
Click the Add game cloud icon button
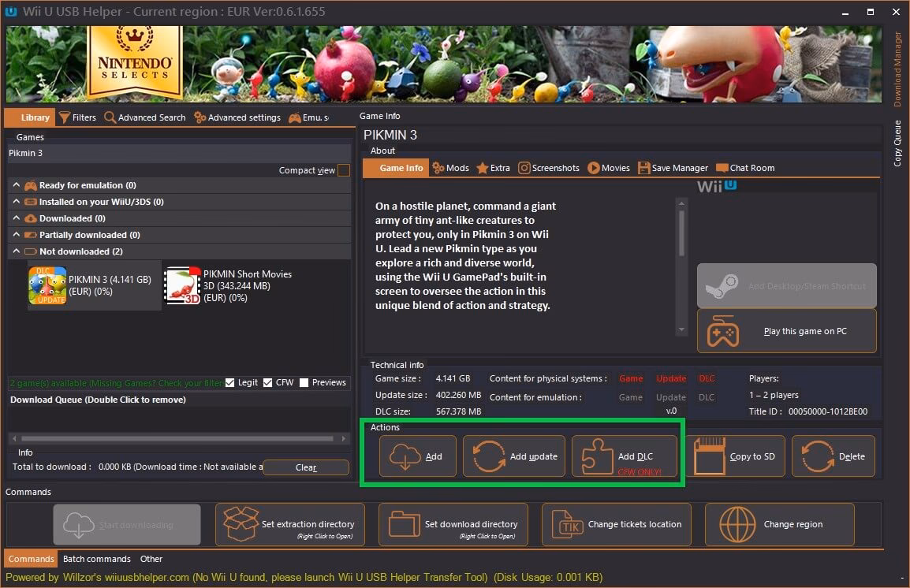point(405,456)
